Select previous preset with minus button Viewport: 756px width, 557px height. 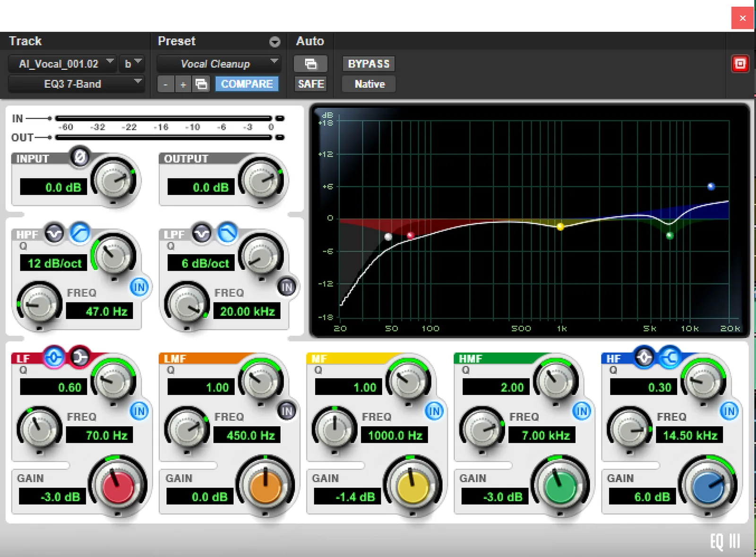[165, 85]
